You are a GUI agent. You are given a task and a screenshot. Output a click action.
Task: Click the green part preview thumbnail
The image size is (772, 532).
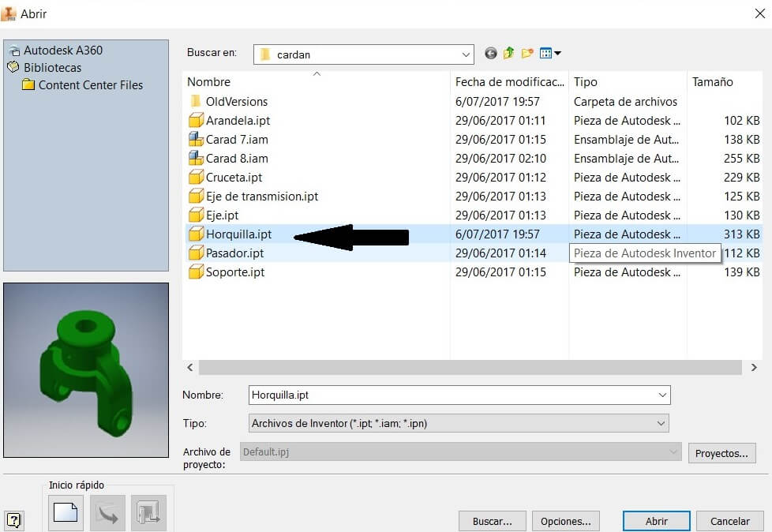coord(86,370)
